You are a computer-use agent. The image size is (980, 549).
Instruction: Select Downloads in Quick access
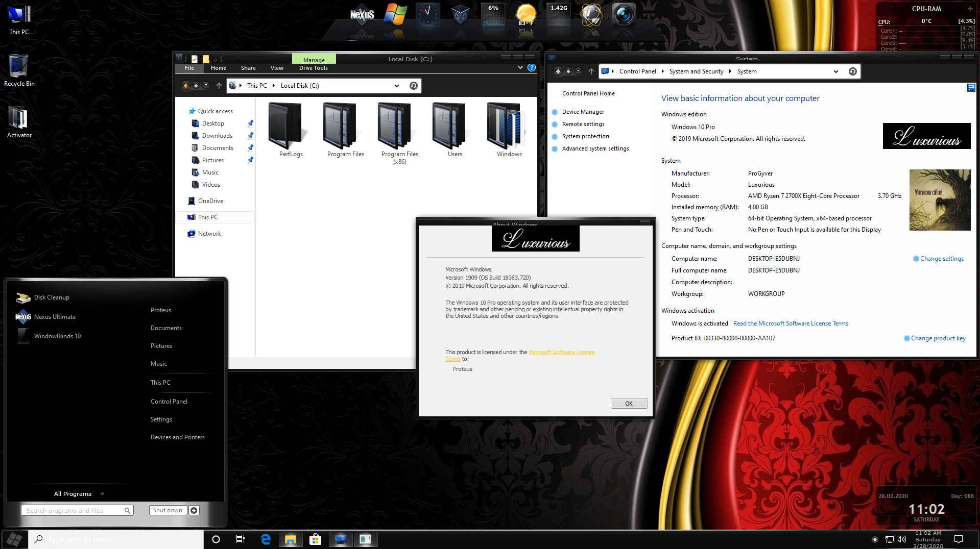pyautogui.click(x=217, y=136)
